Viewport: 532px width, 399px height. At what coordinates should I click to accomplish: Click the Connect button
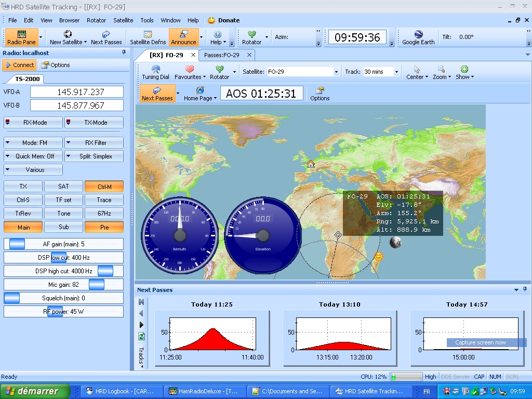19,65
